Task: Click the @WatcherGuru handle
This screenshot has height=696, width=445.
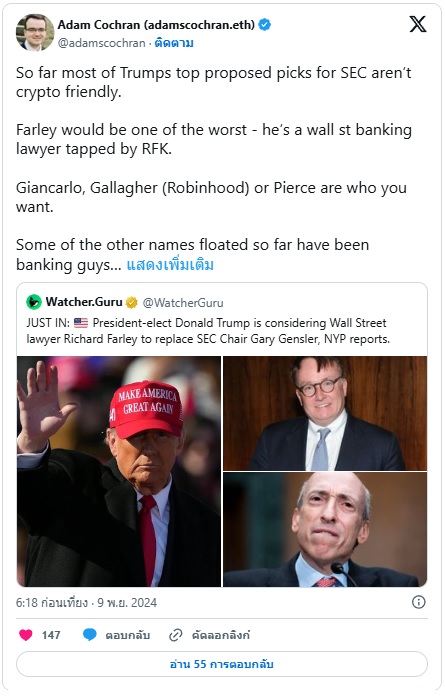Action: [x=183, y=303]
